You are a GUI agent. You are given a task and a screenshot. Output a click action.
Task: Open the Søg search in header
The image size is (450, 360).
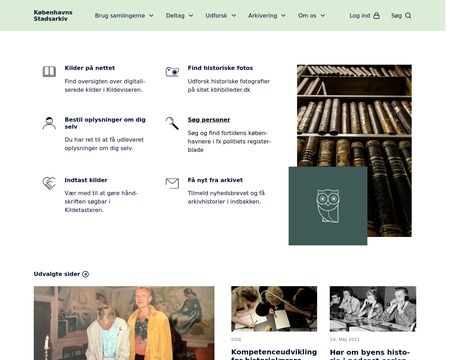pos(401,15)
